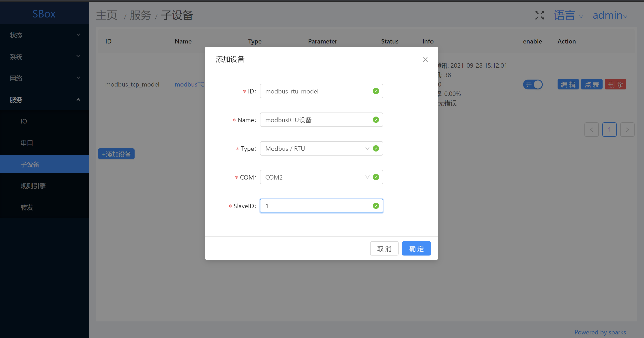Click the green checkmark in Name field
The height and width of the screenshot is (338, 644).
click(x=376, y=120)
